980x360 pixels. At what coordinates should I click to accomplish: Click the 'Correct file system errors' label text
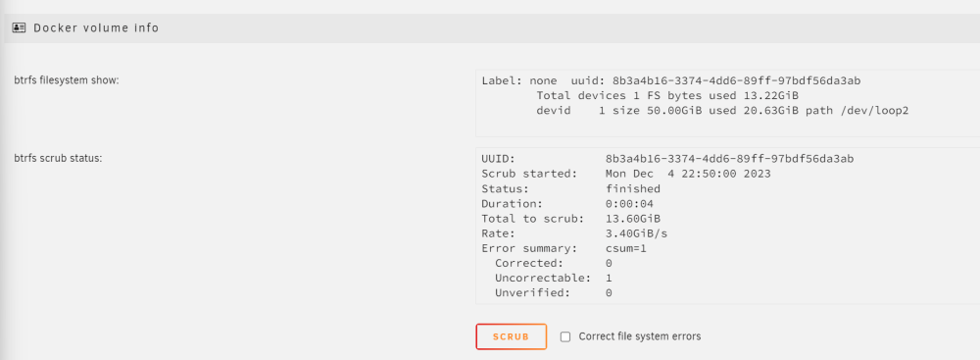point(639,336)
